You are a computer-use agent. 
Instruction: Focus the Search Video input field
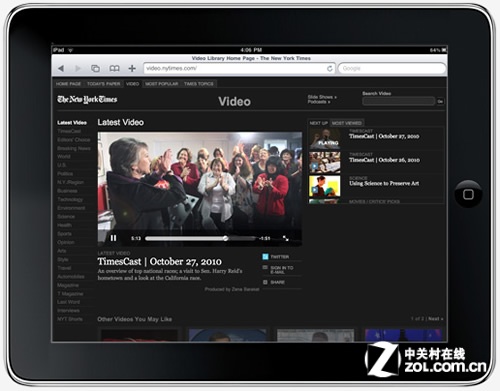(398, 101)
